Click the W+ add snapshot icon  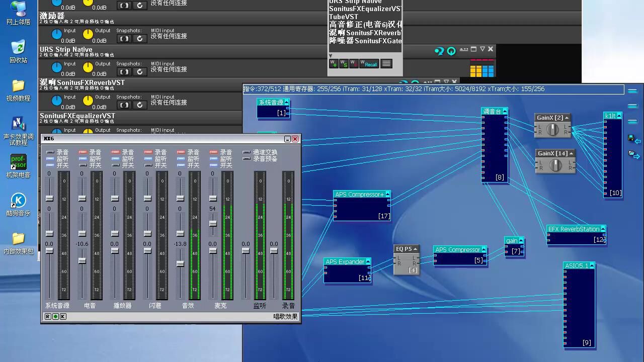coord(333,63)
